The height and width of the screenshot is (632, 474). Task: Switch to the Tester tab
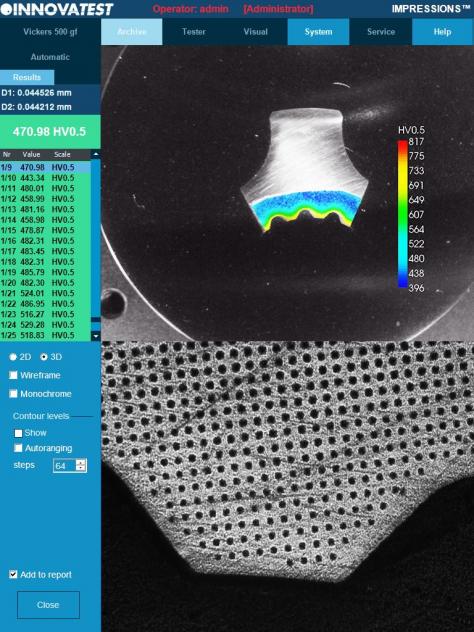[x=194, y=32]
